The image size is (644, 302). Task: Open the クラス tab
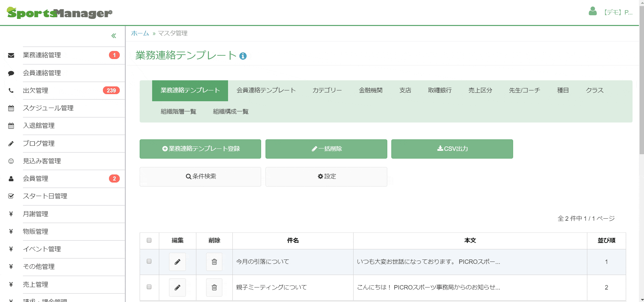click(595, 90)
